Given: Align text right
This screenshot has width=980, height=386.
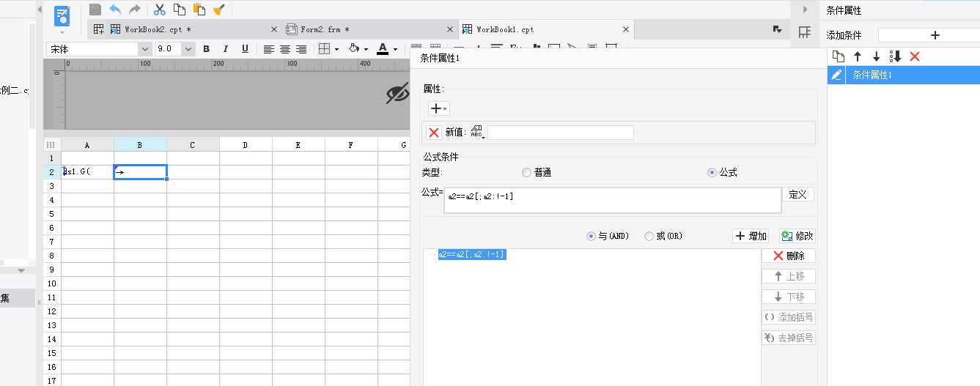Looking at the screenshot, I should point(301,49).
